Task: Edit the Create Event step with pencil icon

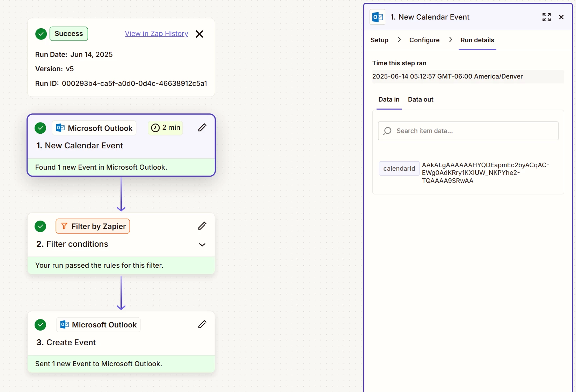Action: tap(202, 325)
